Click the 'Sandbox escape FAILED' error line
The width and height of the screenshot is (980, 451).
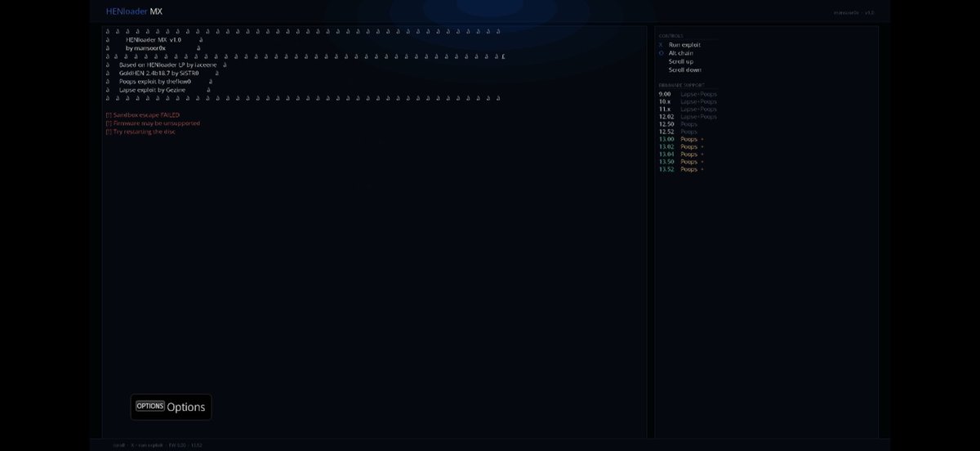click(142, 115)
